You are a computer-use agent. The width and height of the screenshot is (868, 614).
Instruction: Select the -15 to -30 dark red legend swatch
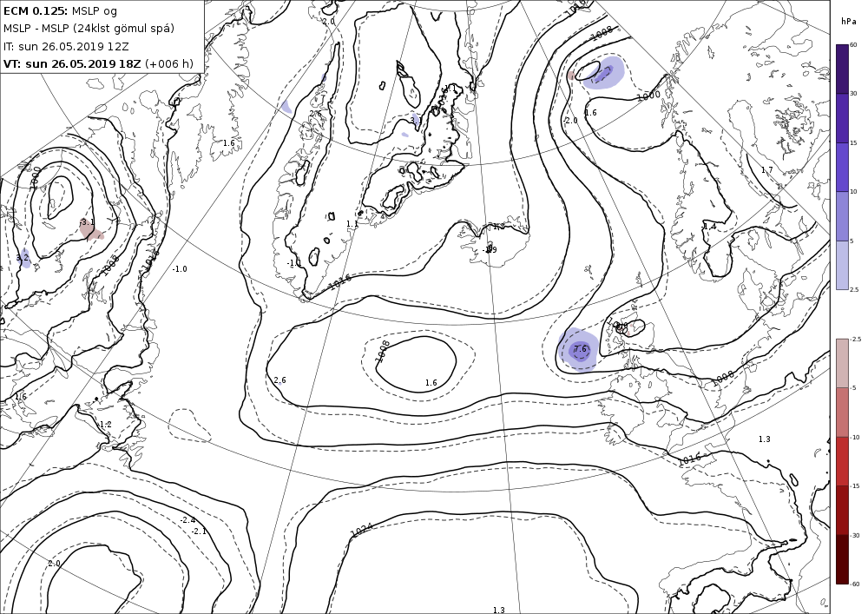pos(841,510)
